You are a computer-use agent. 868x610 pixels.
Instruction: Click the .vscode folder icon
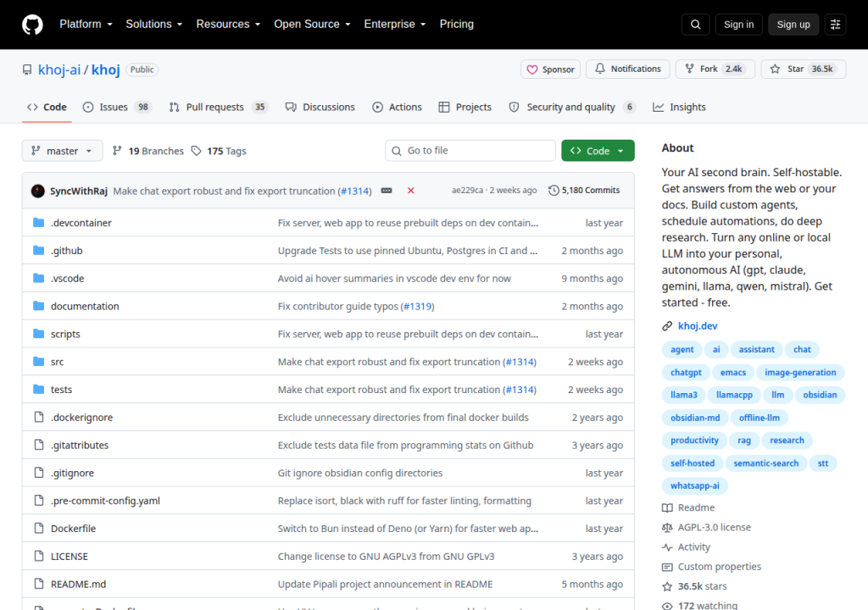[x=38, y=278]
